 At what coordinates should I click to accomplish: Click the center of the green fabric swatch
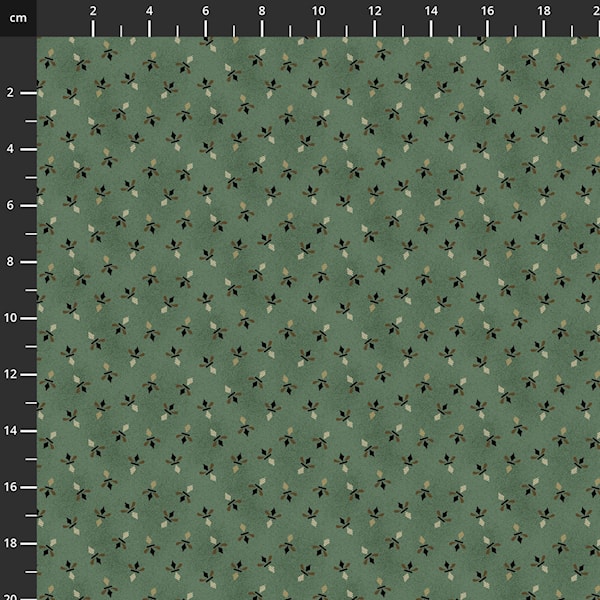(x=318, y=318)
